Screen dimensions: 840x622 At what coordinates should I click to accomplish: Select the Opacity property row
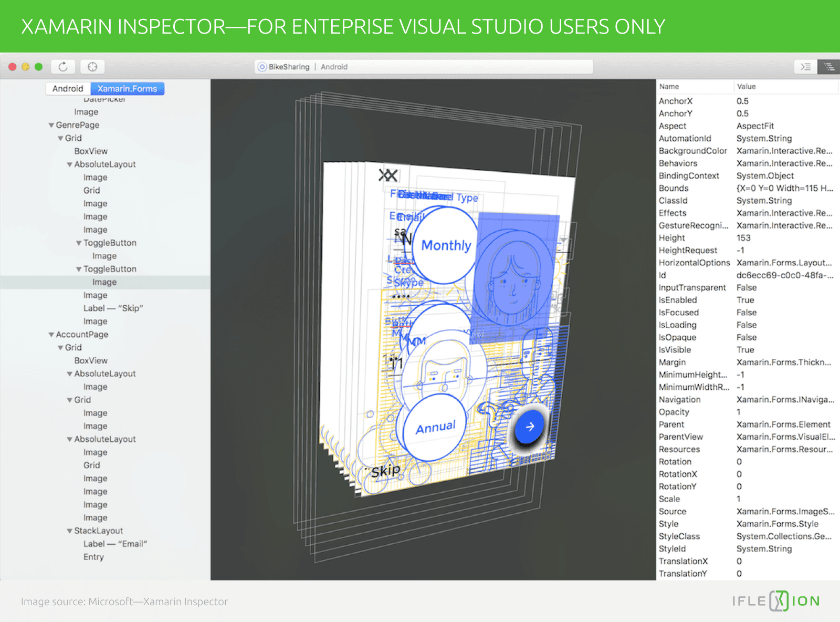[748, 412]
